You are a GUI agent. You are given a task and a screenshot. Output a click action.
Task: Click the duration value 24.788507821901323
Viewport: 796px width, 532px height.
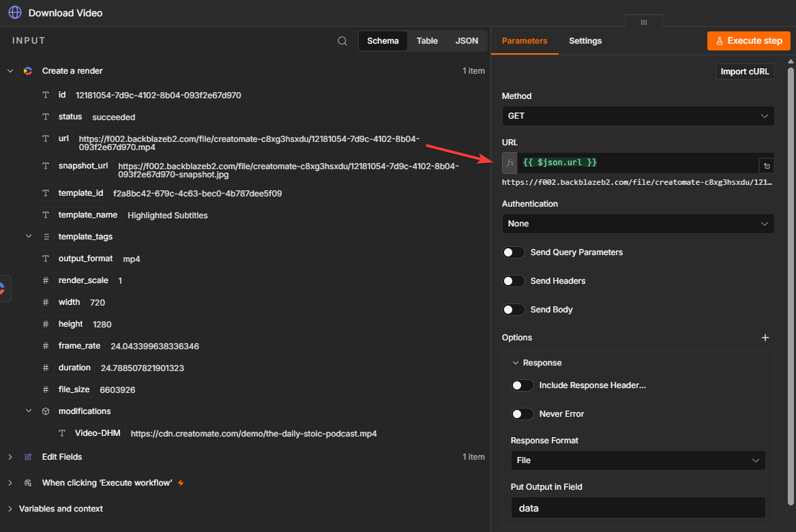(x=142, y=368)
